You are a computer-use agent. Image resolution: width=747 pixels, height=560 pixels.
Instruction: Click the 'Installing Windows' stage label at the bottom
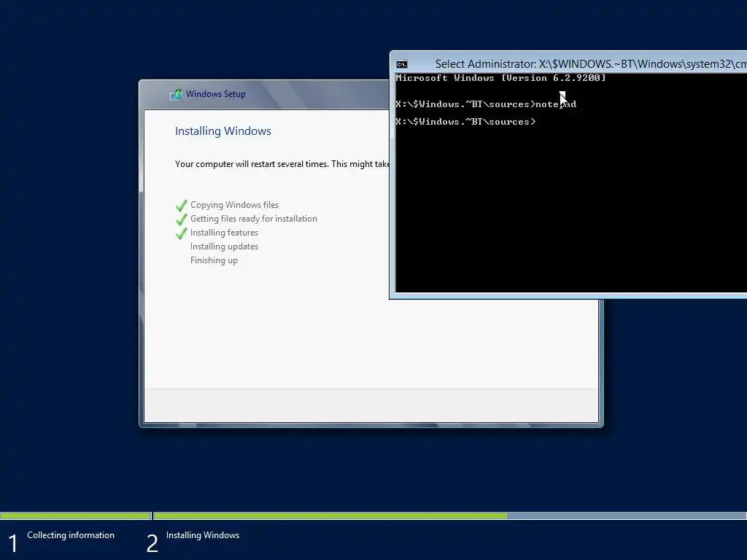(x=203, y=534)
